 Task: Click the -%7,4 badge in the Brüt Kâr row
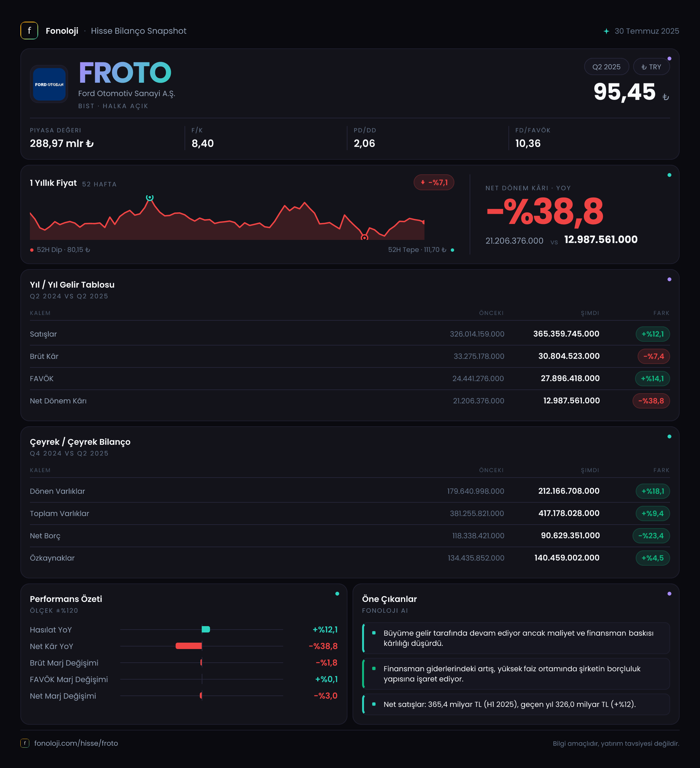click(x=654, y=356)
